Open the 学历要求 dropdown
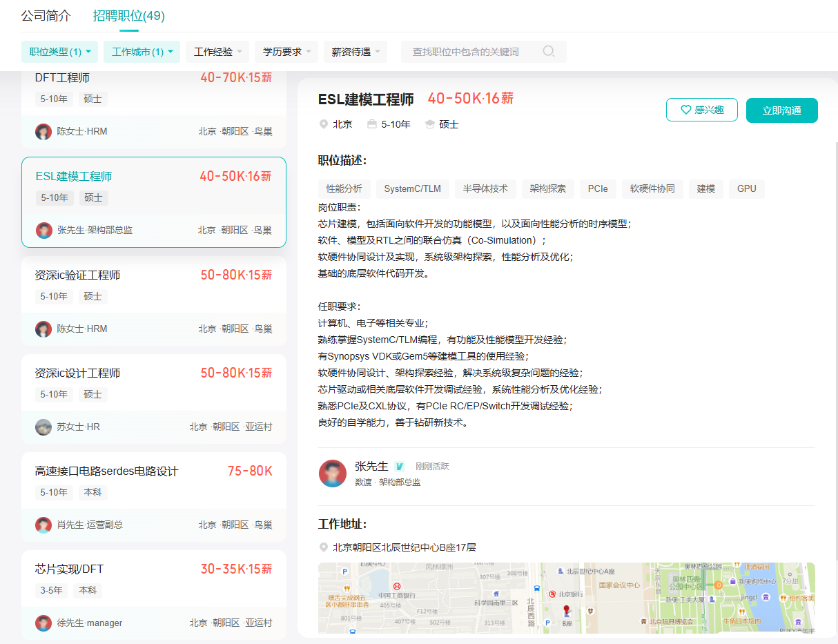Image resolution: width=838 pixels, height=644 pixels. pyautogui.click(x=286, y=52)
